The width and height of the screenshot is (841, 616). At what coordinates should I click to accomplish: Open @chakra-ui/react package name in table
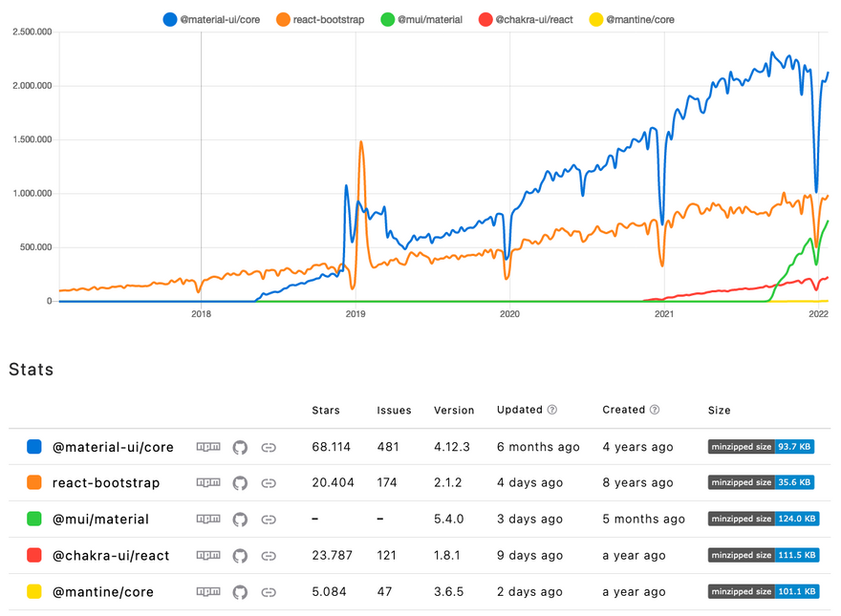click(x=110, y=556)
